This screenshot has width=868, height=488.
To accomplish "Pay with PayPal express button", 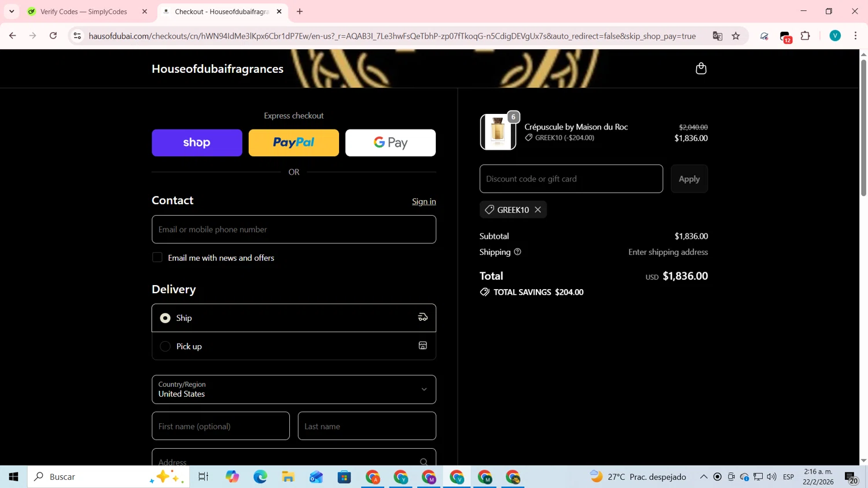I will (294, 143).
